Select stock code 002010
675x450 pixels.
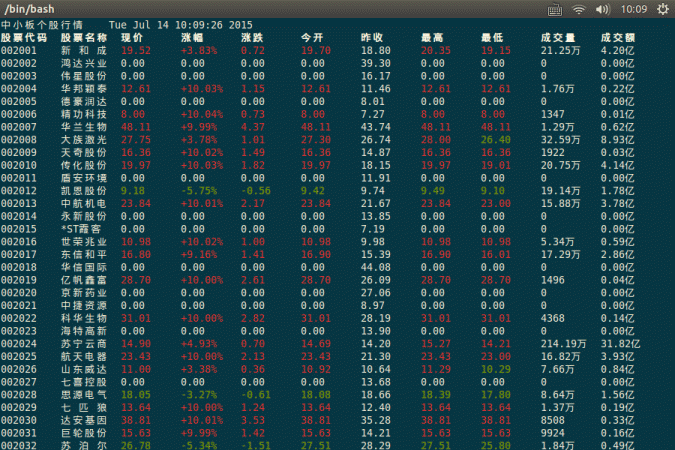coord(19,165)
